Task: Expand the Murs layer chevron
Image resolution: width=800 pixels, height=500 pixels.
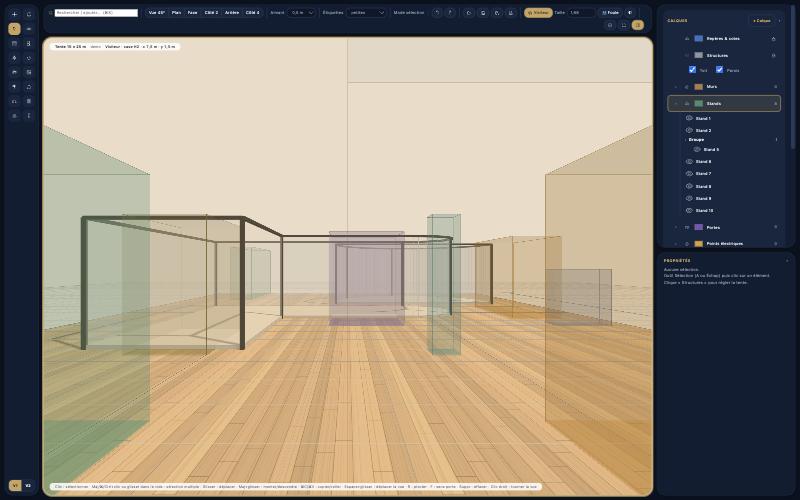Action: point(676,87)
